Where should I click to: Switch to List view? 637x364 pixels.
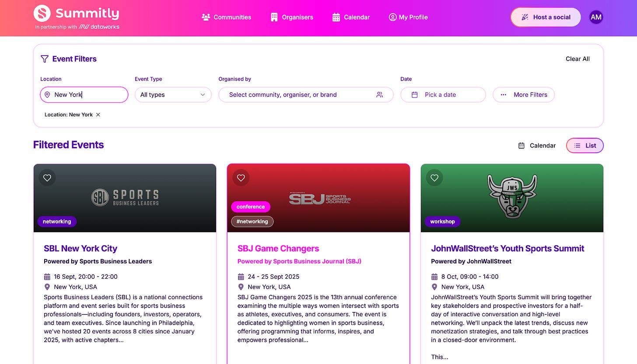tap(585, 146)
